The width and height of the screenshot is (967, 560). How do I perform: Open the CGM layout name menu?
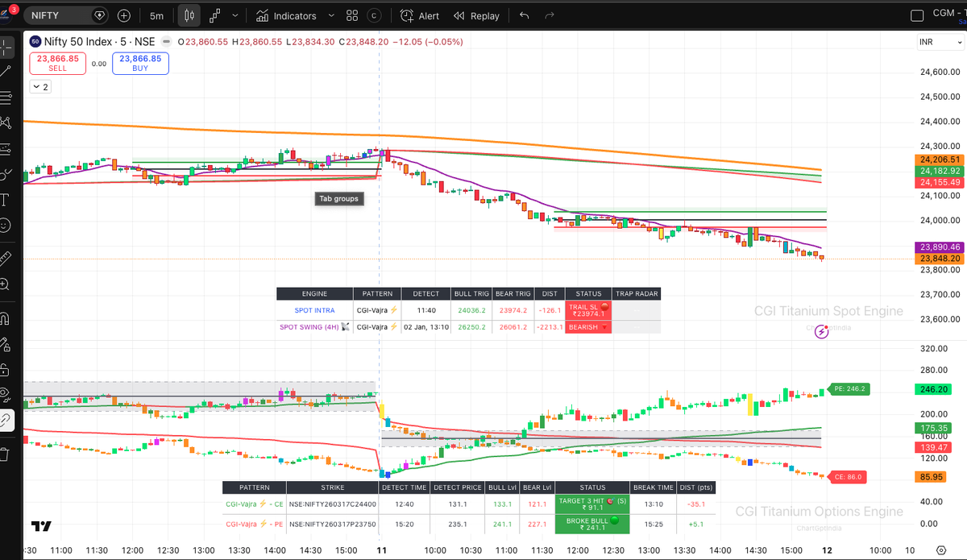949,15
